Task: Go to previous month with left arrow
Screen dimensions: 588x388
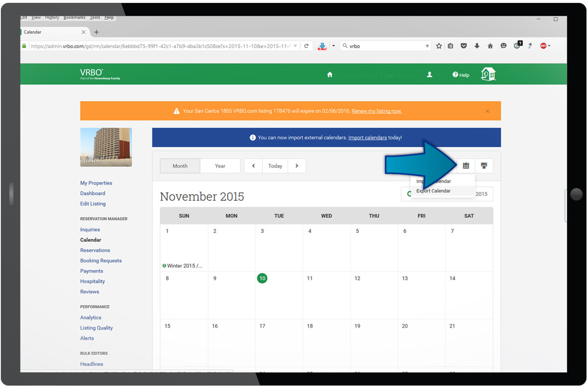Action: click(253, 166)
